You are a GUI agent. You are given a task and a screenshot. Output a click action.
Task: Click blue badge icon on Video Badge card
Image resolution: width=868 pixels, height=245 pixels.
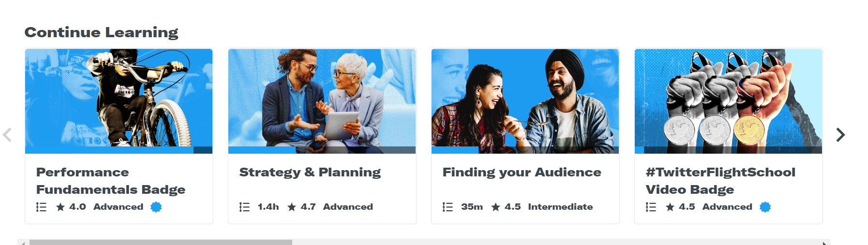click(765, 207)
